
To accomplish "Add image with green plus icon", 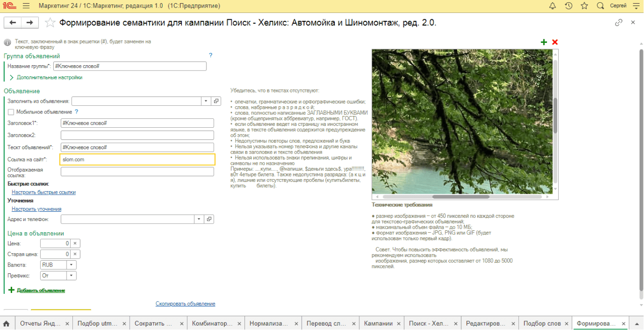I will pyautogui.click(x=544, y=42).
